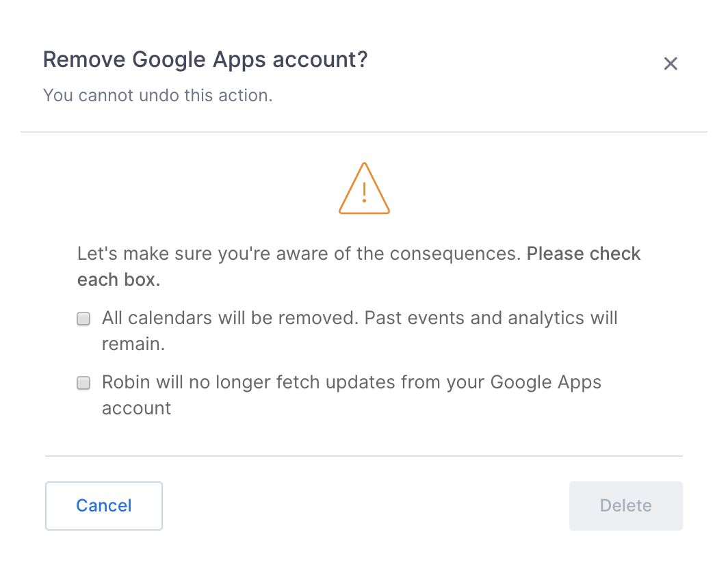This screenshot has width=728, height=573.
Task: Click the 'You cannot undo this action.' subtitle
Action: 158,95
